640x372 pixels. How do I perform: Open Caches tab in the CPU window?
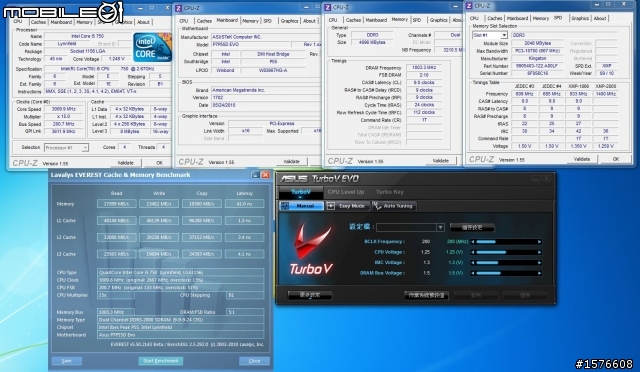(x=38, y=22)
